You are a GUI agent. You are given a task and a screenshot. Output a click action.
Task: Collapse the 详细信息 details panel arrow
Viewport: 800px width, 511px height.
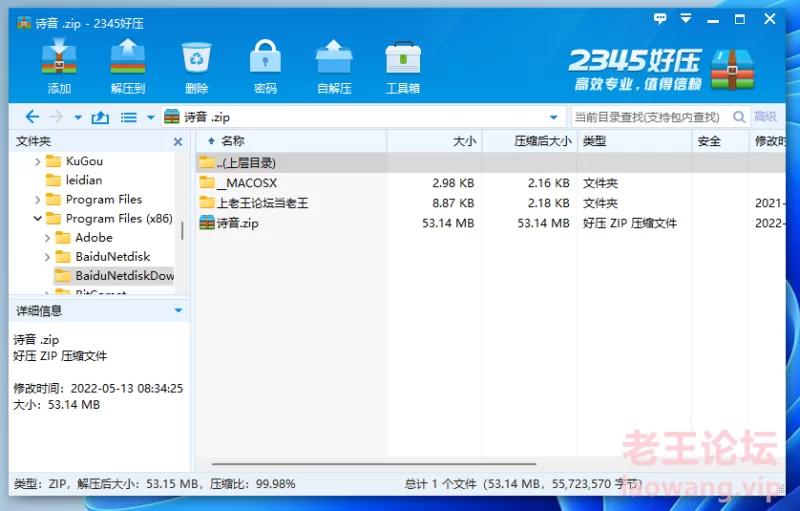[x=179, y=311]
